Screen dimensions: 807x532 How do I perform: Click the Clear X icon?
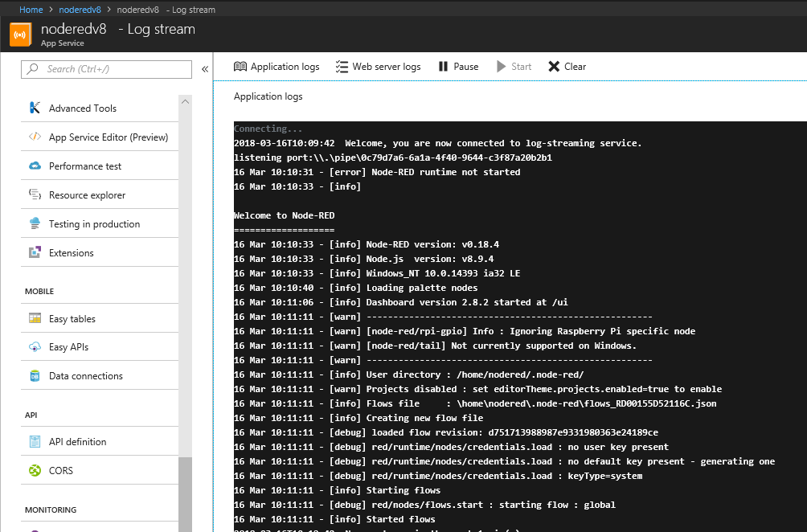pyautogui.click(x=554, y=67)
